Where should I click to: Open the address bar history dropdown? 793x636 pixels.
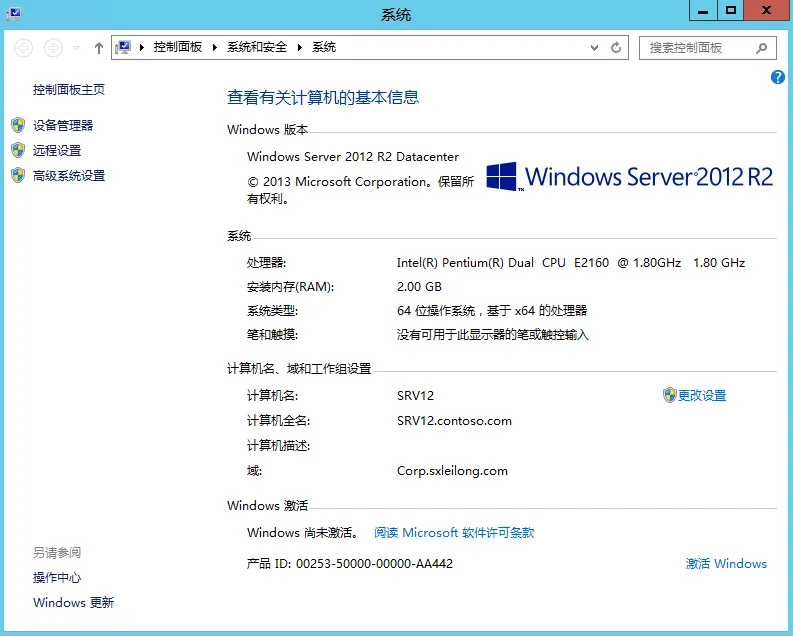[596, 47]
